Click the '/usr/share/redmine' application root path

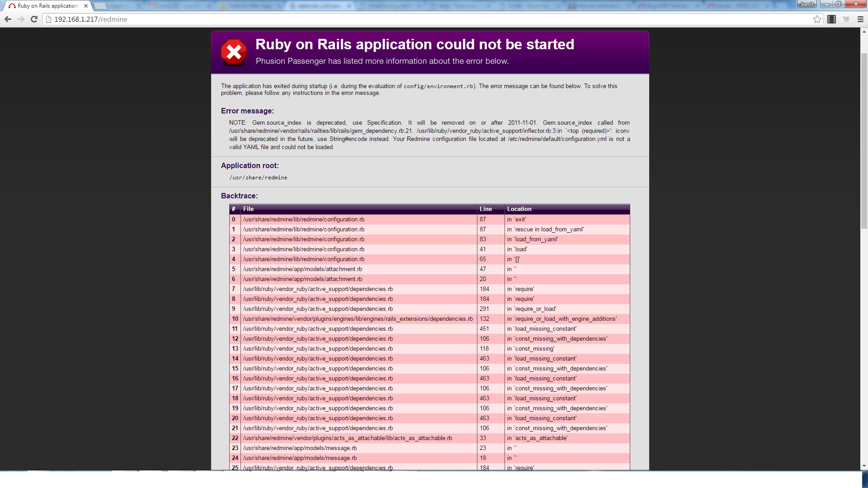(258, 178)
